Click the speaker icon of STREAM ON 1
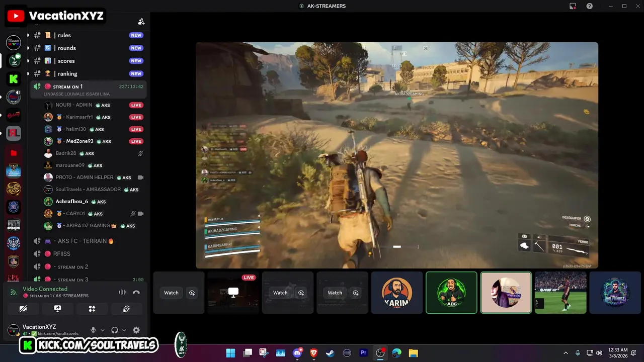 click(x=37, y=86)
